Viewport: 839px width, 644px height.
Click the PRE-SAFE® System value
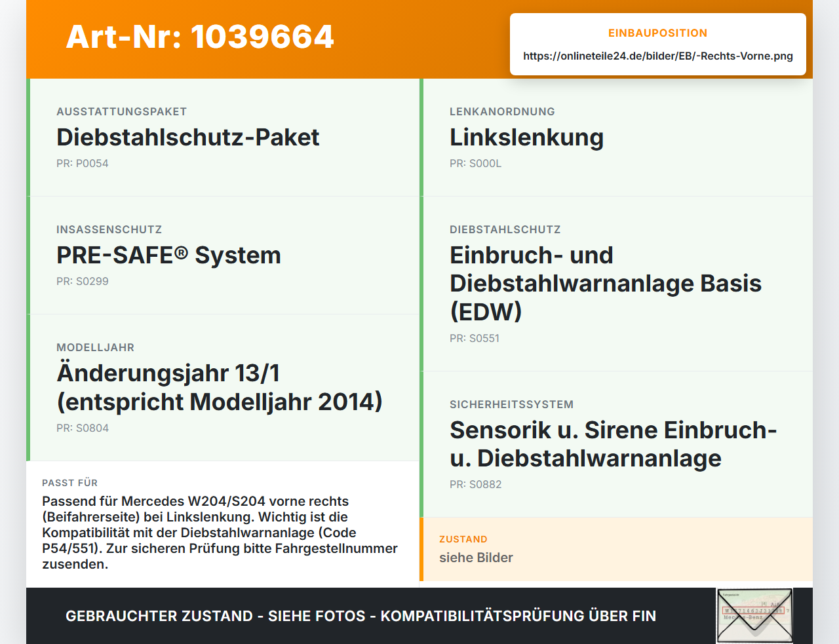168,256
